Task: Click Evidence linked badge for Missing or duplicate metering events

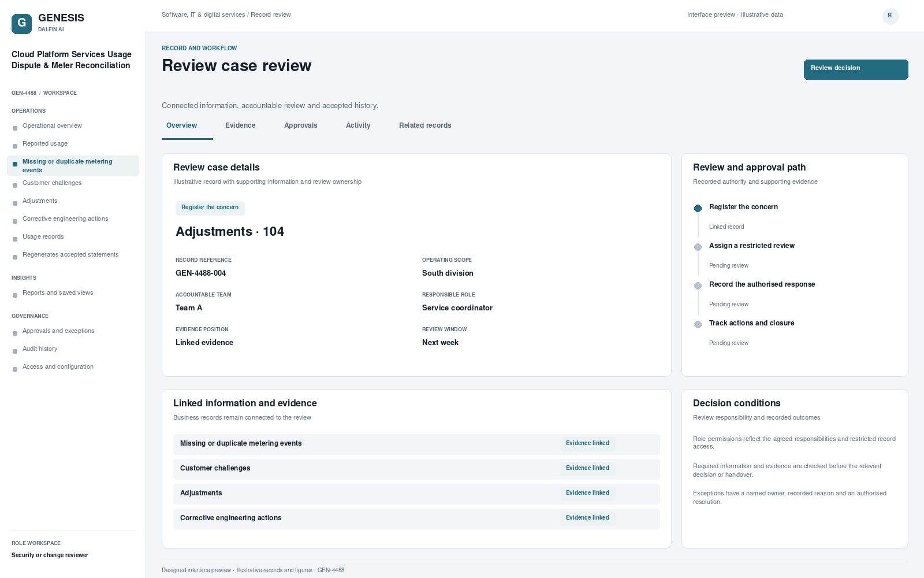Action: pos(587,443)
